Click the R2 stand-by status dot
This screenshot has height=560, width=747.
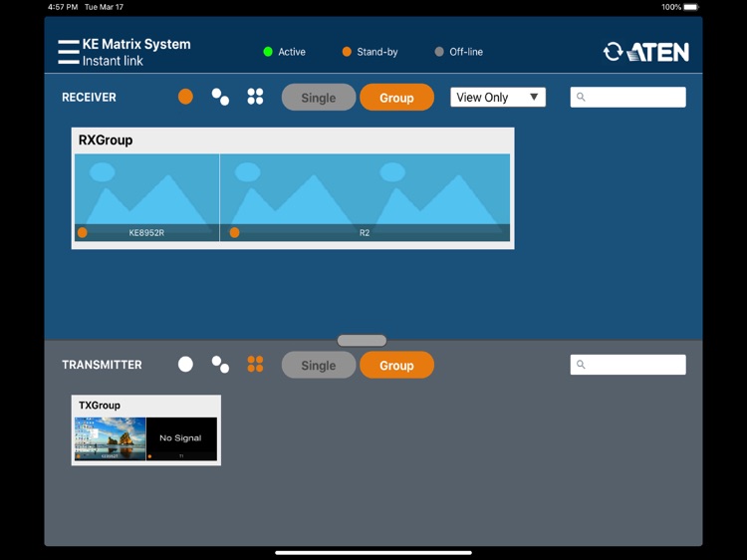click(234, 232)
